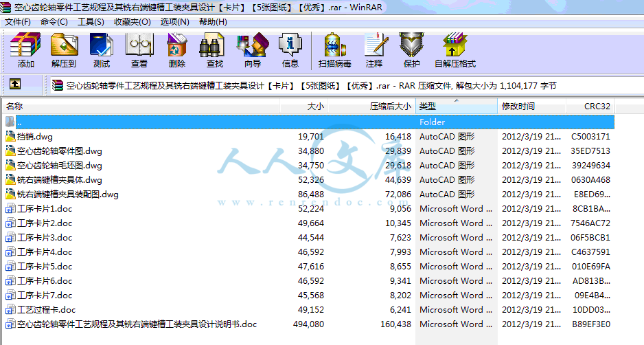Run the 测试 (Test) archive tool
Viewport: 644px width, 345px height.
point(102,49)
